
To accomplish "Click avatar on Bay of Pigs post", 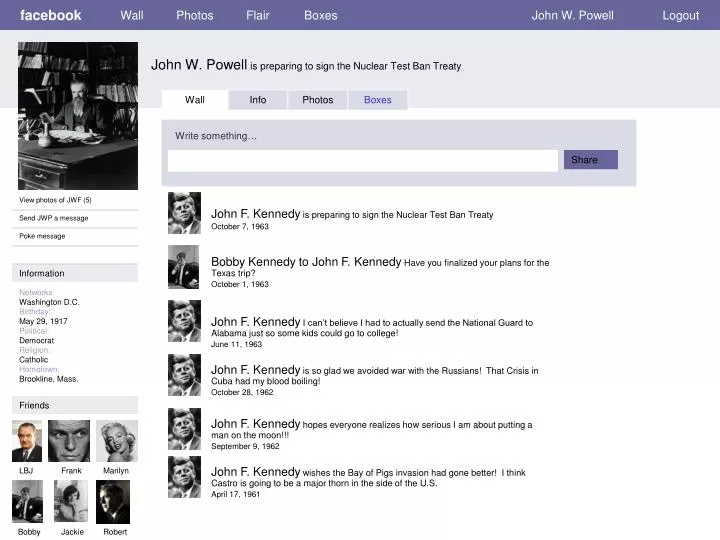I will [184, 477].
